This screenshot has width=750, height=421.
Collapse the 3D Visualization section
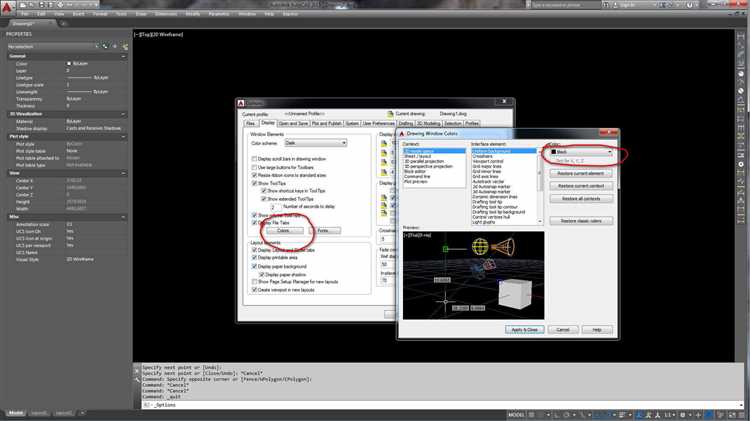123,114
